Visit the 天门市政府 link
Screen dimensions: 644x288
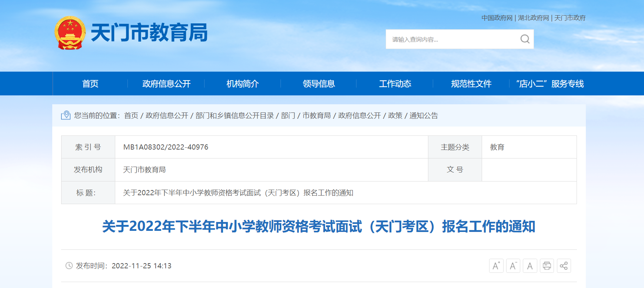click(x=570, y=18)
